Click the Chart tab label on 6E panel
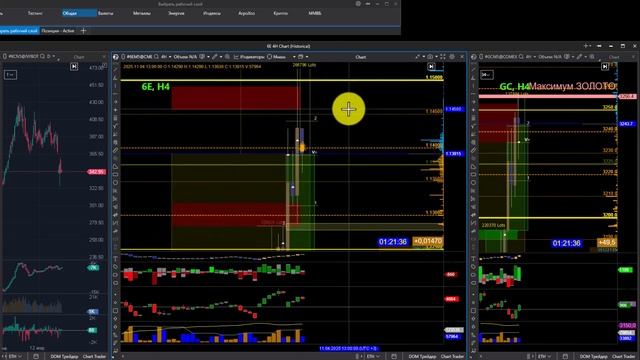The image size is (640, 360). [360, 57]
